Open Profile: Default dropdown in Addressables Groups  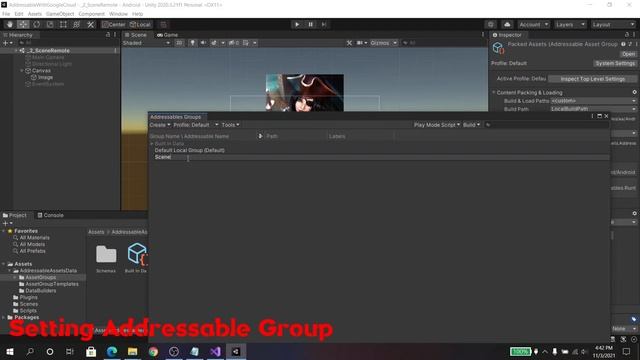point(196,125)
